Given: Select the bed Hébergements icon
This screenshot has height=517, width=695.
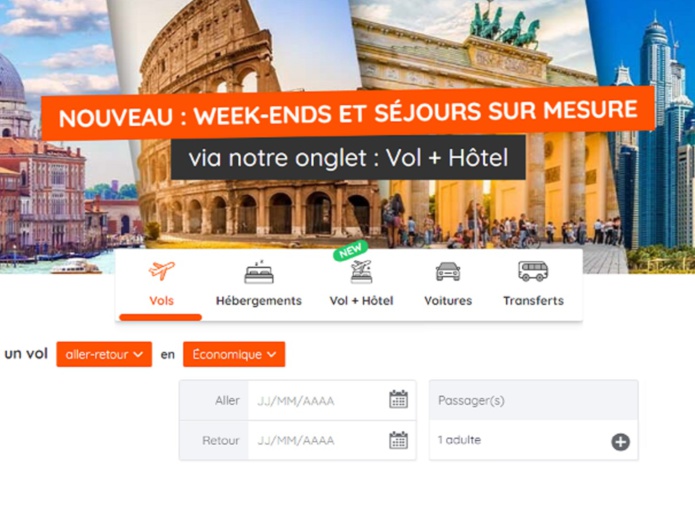Looking at the screenshot, I should pos(259,272).
